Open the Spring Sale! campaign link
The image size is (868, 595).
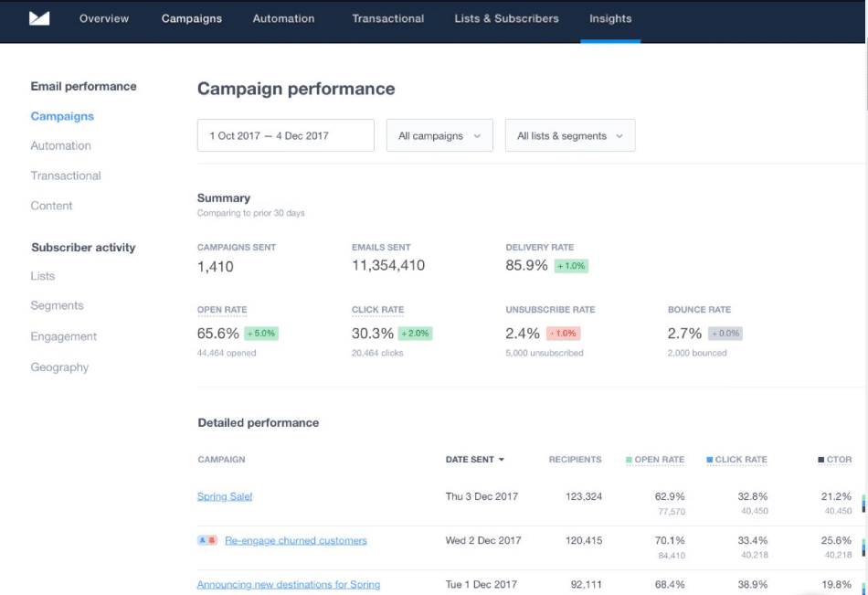pyautogui.click(x=225, y=496)
